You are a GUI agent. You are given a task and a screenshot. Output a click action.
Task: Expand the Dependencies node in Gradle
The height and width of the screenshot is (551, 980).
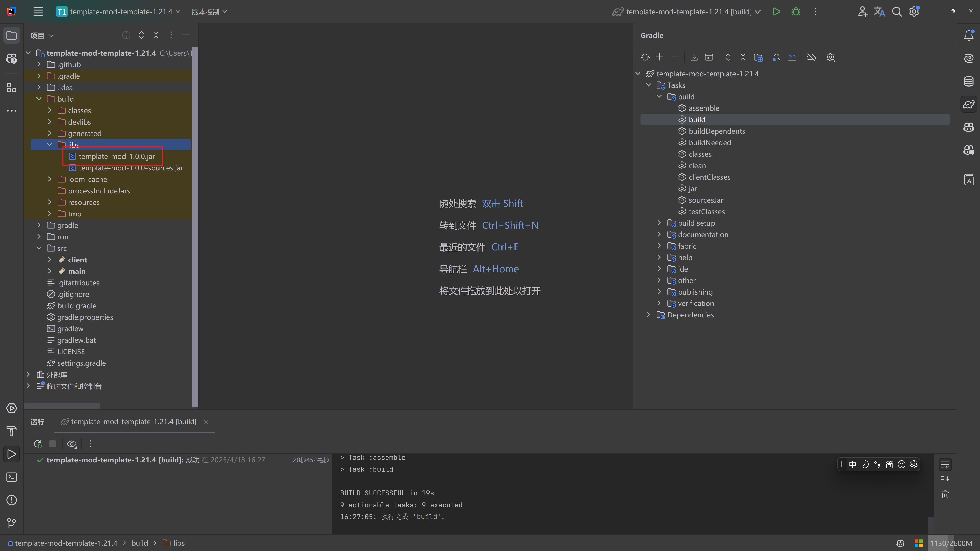point(649,315)
